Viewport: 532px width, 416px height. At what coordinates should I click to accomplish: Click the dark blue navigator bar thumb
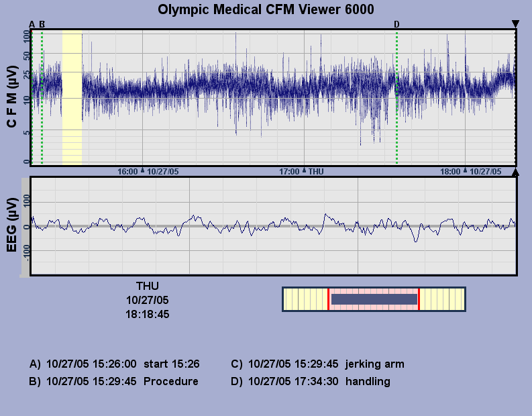tap(374, 299)
